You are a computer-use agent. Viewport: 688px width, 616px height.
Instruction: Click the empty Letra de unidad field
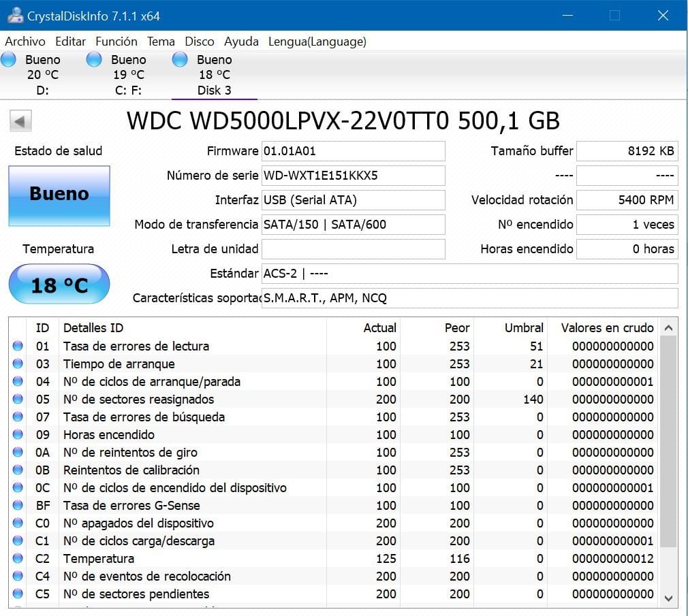point(354,250)
